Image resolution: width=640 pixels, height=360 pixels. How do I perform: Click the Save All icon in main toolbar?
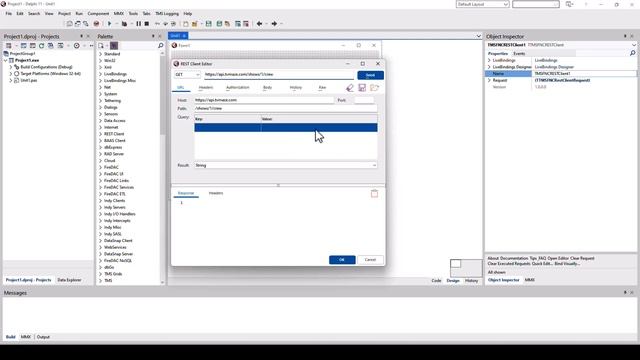coord(219,24)
